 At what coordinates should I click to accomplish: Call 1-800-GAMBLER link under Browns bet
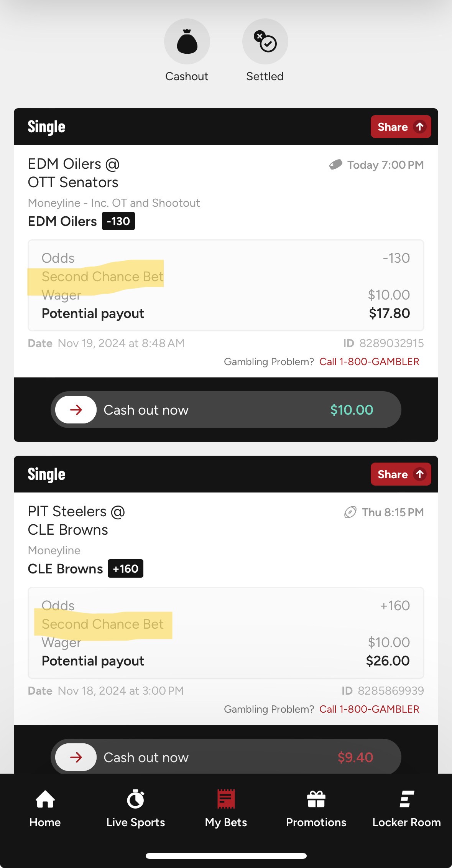369,709
